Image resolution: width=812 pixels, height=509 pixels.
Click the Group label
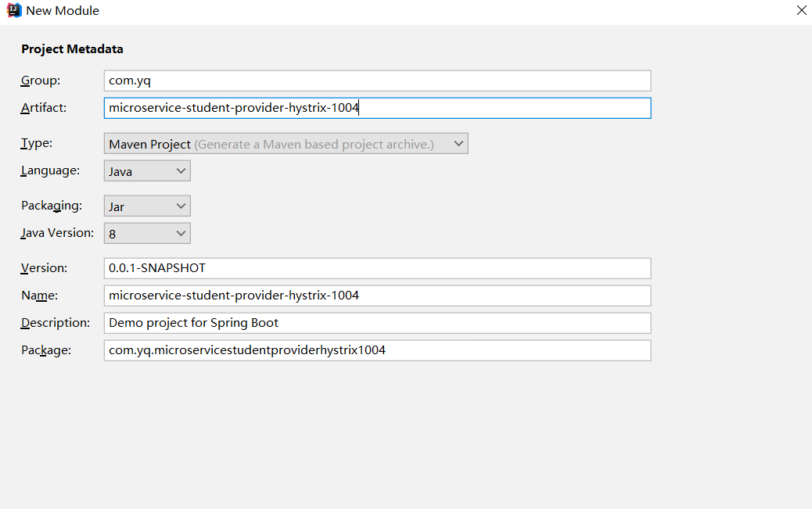pyautogui.click(x=41, y=81)
